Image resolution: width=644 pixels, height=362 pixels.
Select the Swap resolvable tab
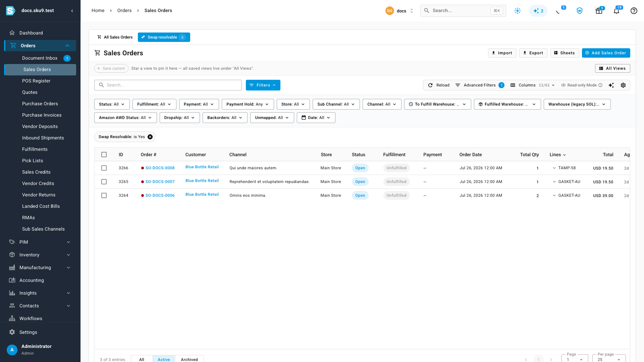164,37
